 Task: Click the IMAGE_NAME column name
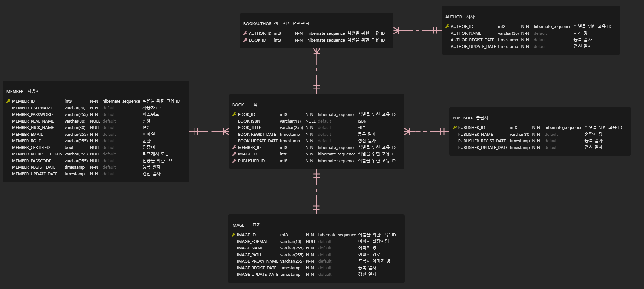[x=250, y=248]
